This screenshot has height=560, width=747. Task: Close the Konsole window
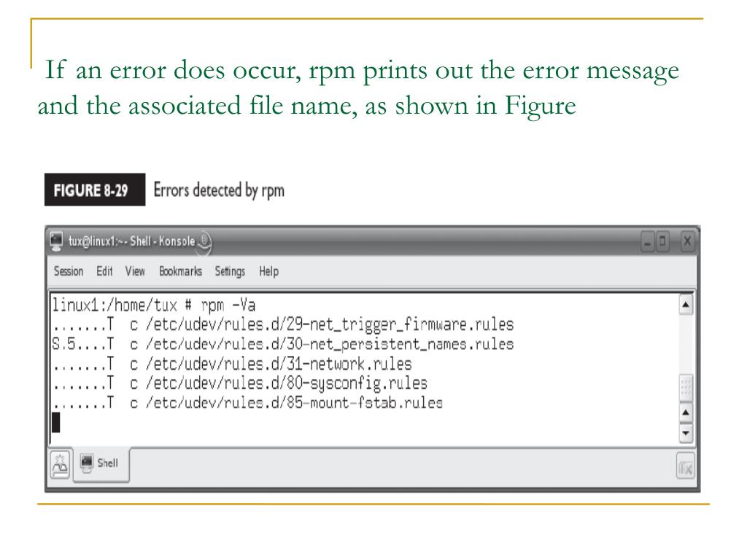pyautogui.click(x=686, y=241)
